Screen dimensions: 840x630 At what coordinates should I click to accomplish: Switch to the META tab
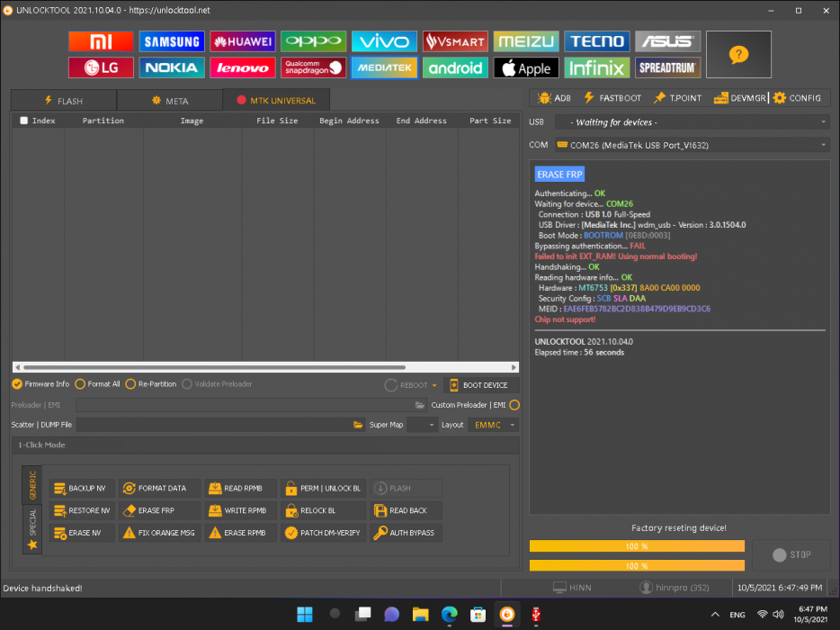click(170, 100)
